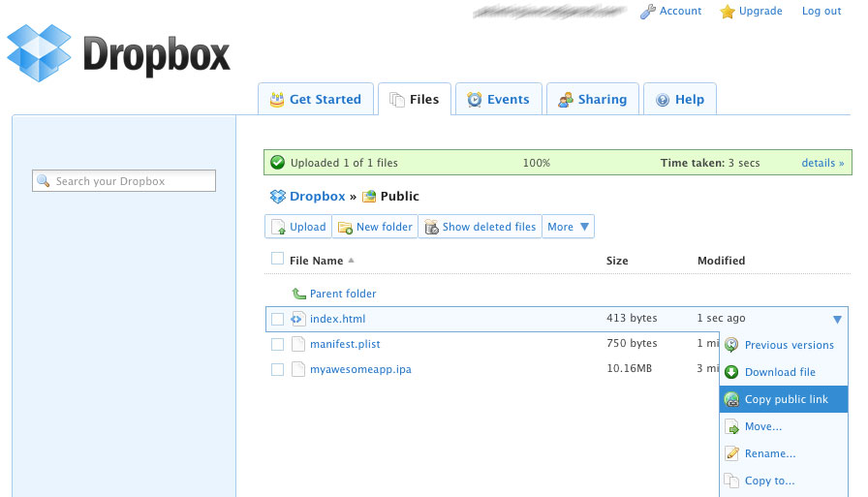Open the myawesomeapp.ipa file link
The image size is (868, 497).
(360, 369)
